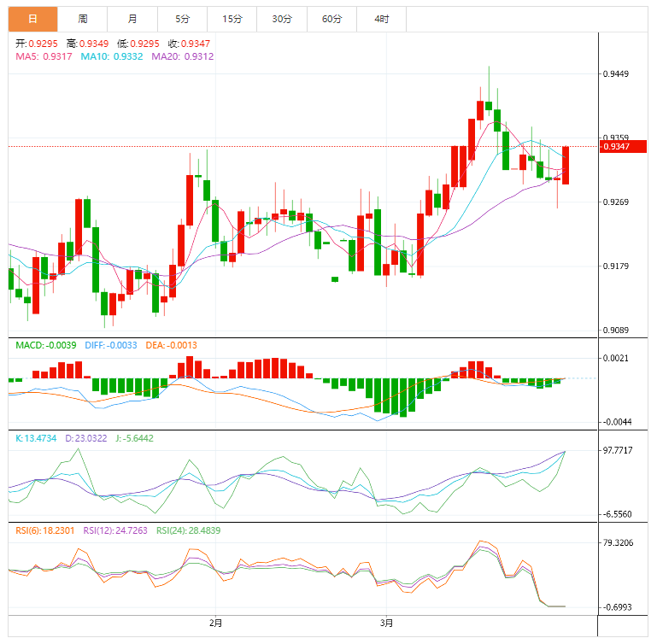Switch to the weekly 周 chart tab
Image resolution: width=657 pixels, height=644 pixels.
pos(83,19)
